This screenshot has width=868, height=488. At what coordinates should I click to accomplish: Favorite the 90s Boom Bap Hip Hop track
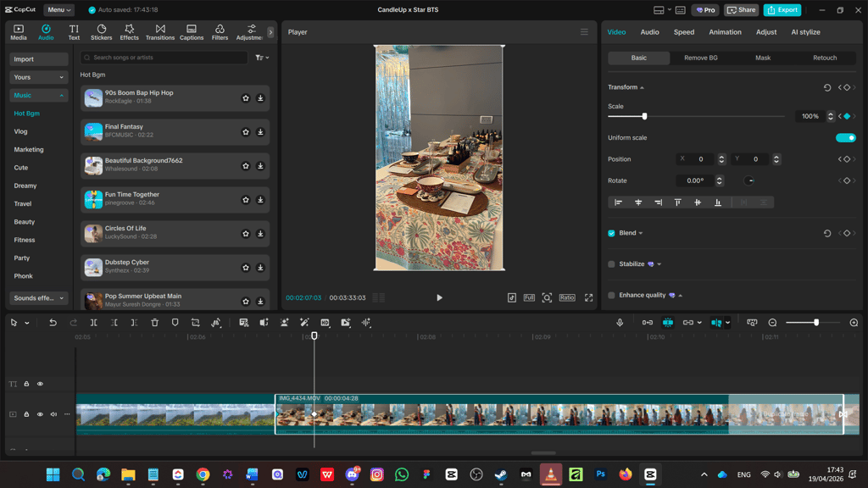[x=246, y=98]
